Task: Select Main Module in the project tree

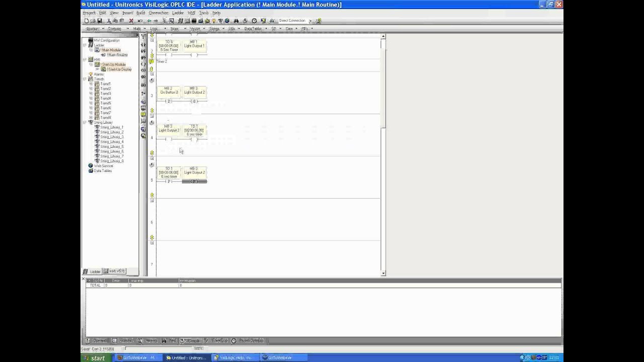Action: click(x=111, y=50)
